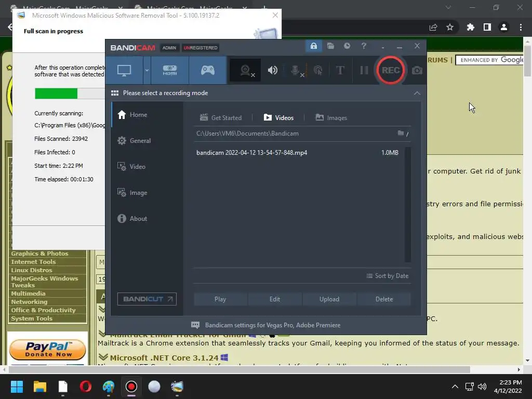Screen dimensions: 532x399
Task: Open Graphics & Photos category link
Action: point(39,254)
